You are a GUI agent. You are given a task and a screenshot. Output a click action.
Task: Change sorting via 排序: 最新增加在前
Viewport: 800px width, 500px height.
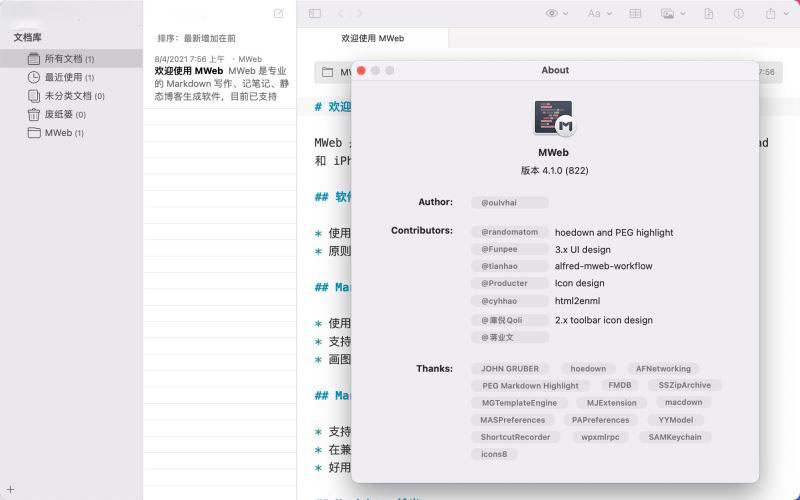196,38
